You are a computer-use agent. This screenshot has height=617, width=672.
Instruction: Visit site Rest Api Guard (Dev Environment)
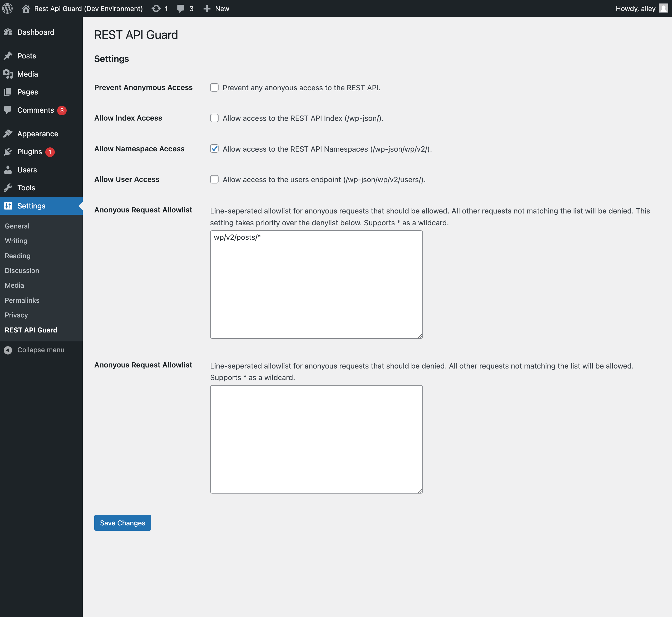(x=88, y=9)
